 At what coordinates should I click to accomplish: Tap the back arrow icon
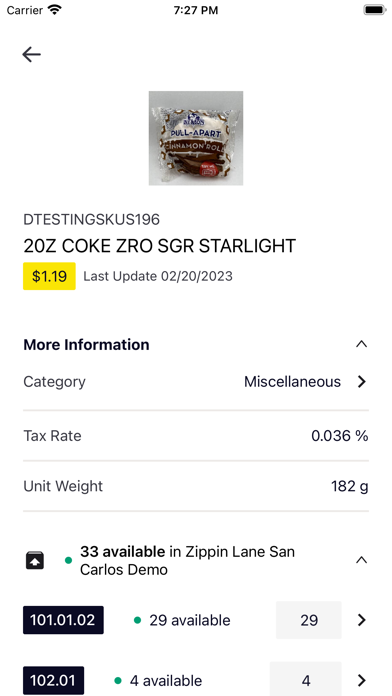(32, 55)
